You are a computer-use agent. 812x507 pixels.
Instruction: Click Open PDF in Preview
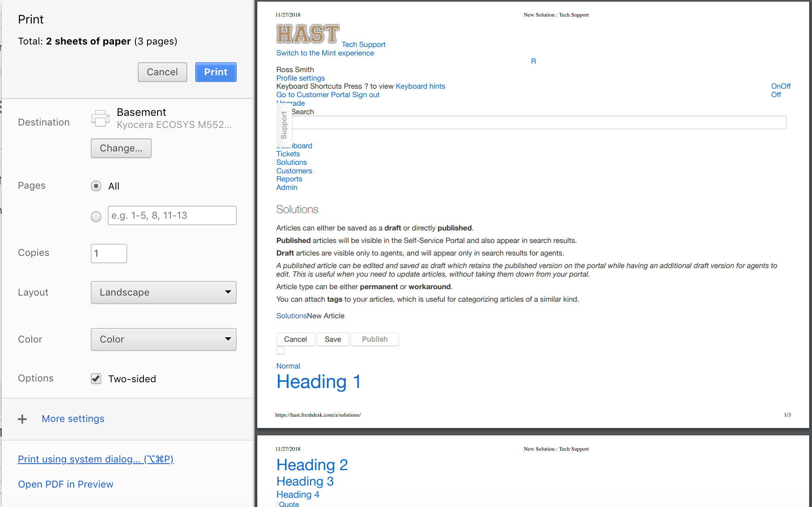click(66, 484)
